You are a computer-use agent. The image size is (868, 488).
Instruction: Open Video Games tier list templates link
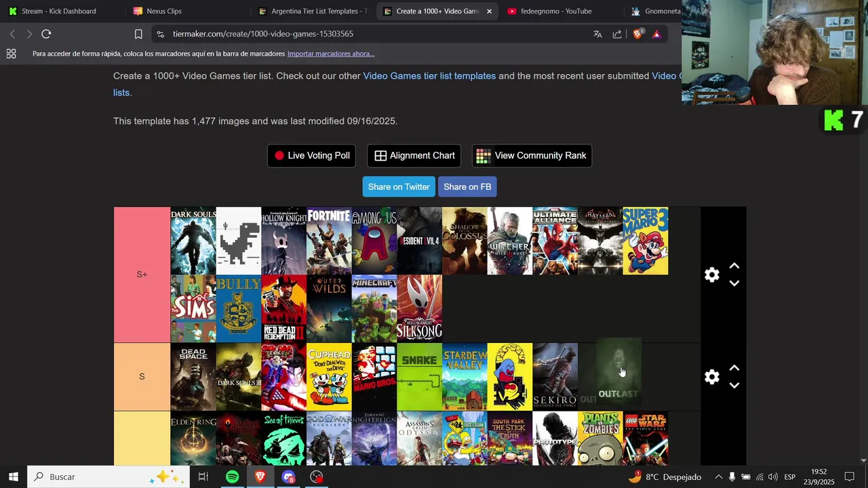coord(429,76)
